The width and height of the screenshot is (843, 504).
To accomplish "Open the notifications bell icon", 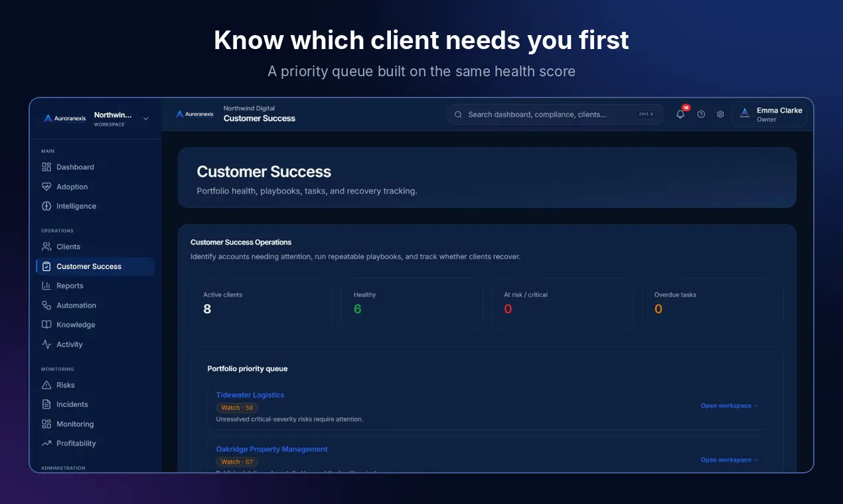I will 680,114.
